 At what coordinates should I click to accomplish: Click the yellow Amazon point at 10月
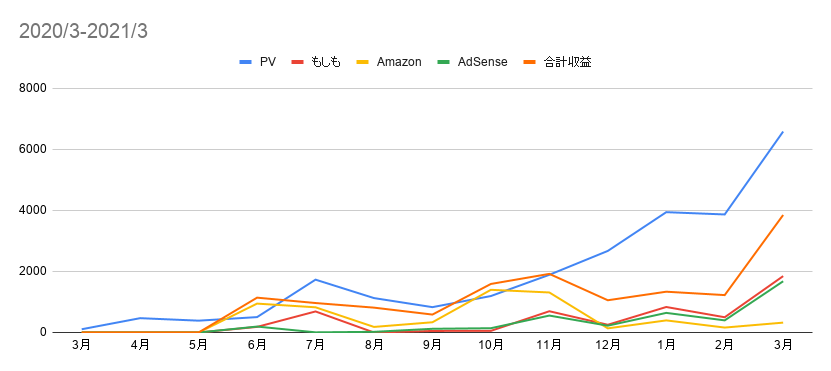[491, 289]
